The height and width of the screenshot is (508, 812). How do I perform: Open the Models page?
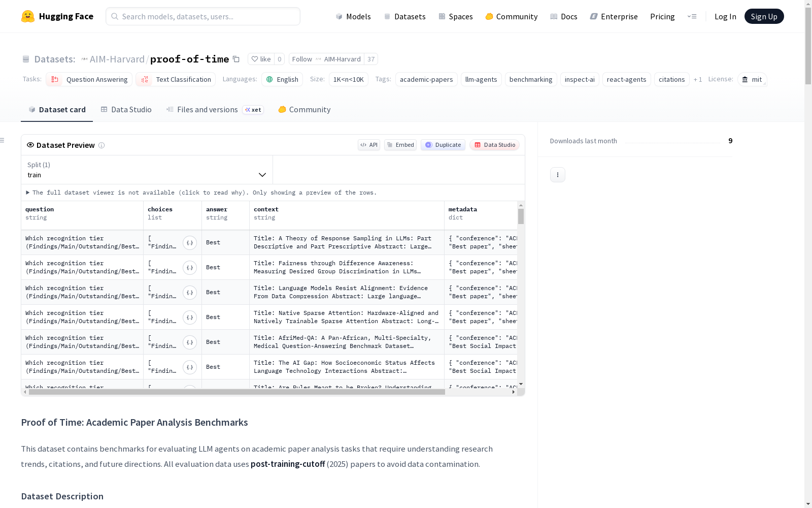[353, 16]
